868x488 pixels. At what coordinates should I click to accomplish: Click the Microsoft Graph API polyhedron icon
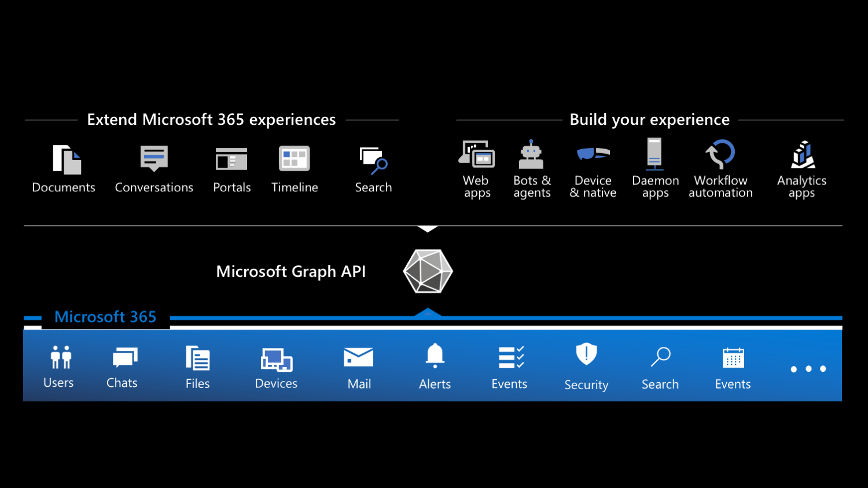pyautogui.click(x=428, y=271)
